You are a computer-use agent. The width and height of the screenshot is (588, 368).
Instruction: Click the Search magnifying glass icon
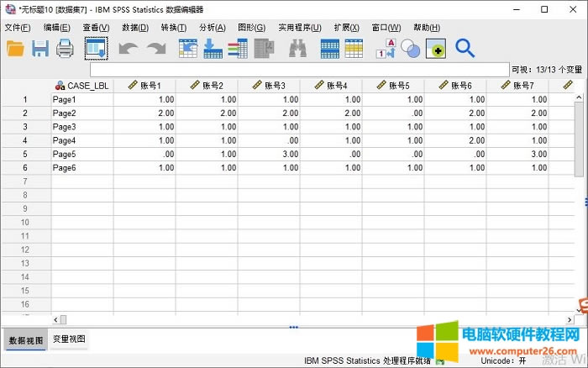[x=465, y=49]
